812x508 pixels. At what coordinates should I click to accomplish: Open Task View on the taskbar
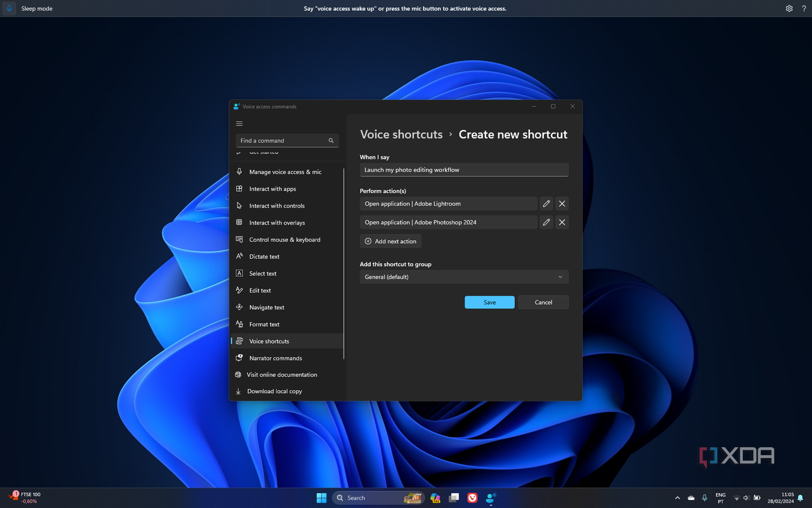[x=454, y=498]
